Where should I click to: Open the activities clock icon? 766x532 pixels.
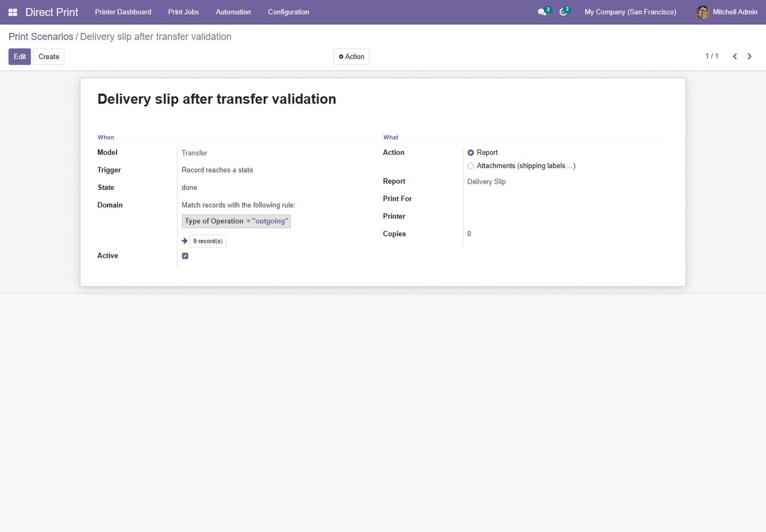pos(563,12)
